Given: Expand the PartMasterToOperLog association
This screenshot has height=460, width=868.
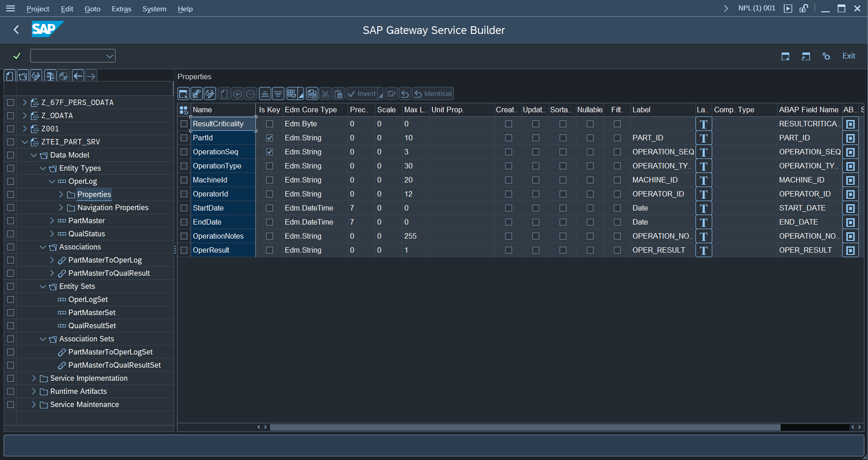Looking at the screenshot, I should (x=52, y=260).
